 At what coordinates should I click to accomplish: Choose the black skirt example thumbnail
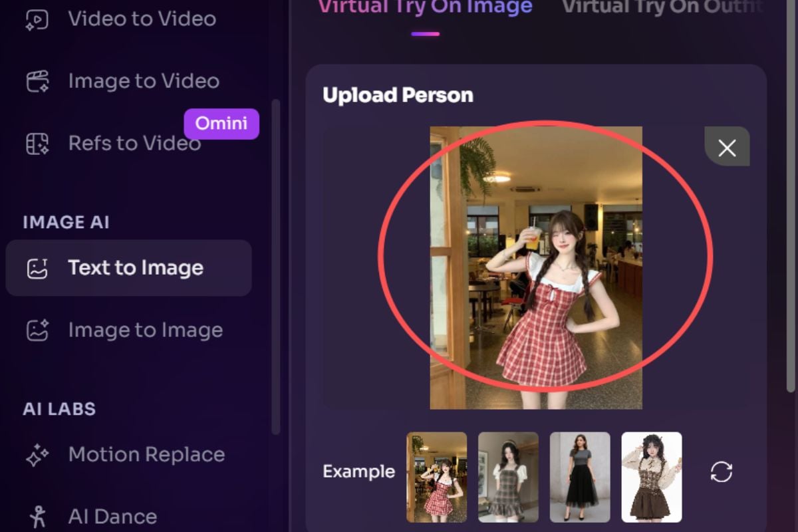[x=580, y=477]
